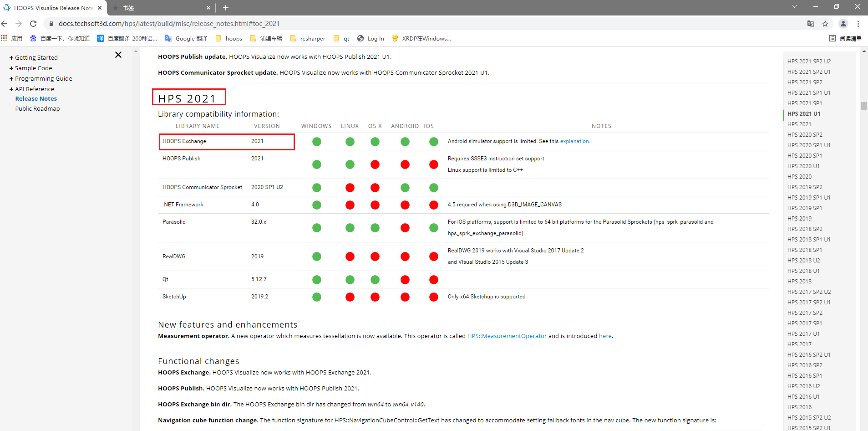This screenshot has height=431, width=868.
Task: Open the qt bookmark folder
Action: pyautogui.click(x=341, y=38)
